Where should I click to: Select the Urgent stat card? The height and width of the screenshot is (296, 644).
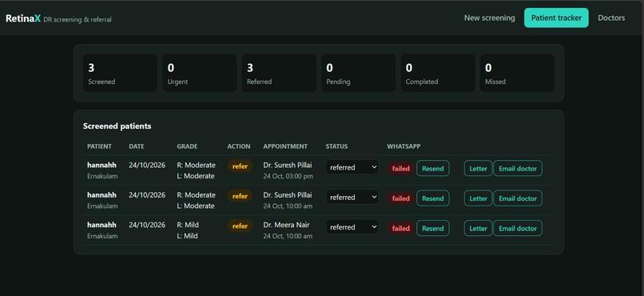pos(200,73)
